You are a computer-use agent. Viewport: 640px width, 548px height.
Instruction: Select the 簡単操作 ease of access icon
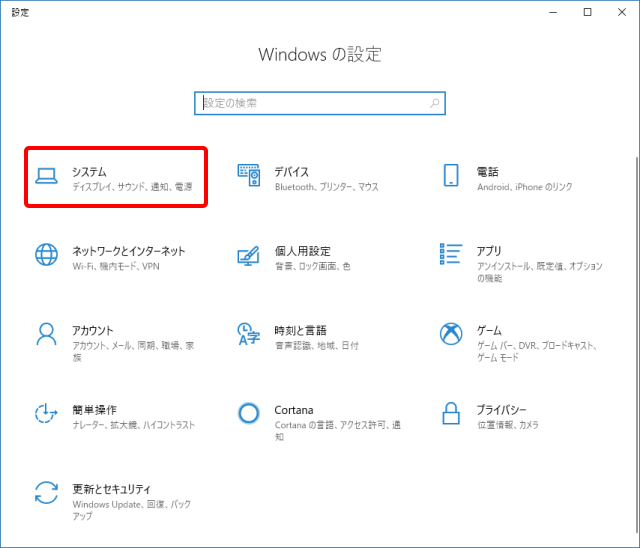pyautogui.click(x=46, y=413)
